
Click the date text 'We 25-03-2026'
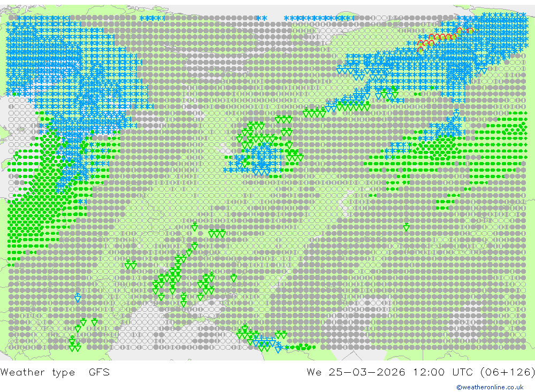356,372
